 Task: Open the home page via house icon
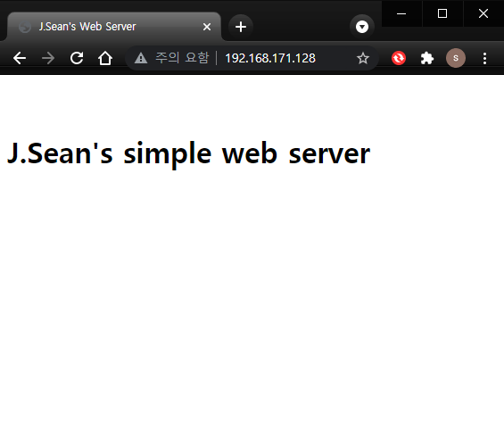tap(105, 58)
